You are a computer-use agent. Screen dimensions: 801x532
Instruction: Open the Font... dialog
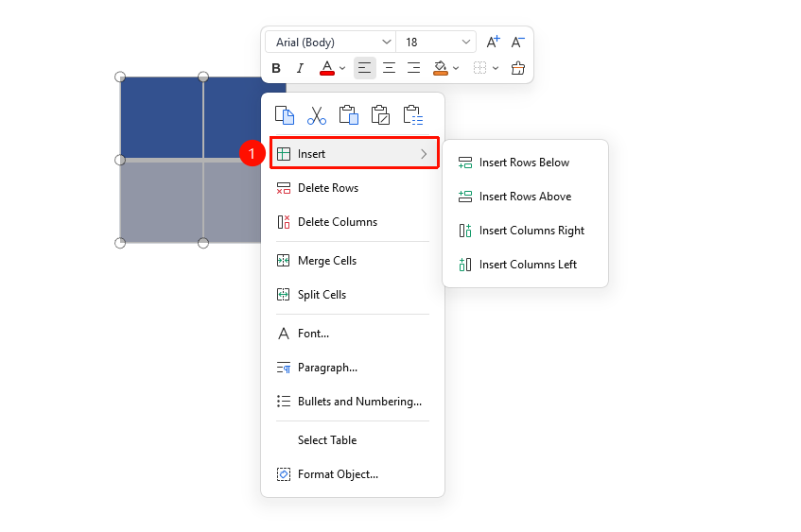[353, 334]
